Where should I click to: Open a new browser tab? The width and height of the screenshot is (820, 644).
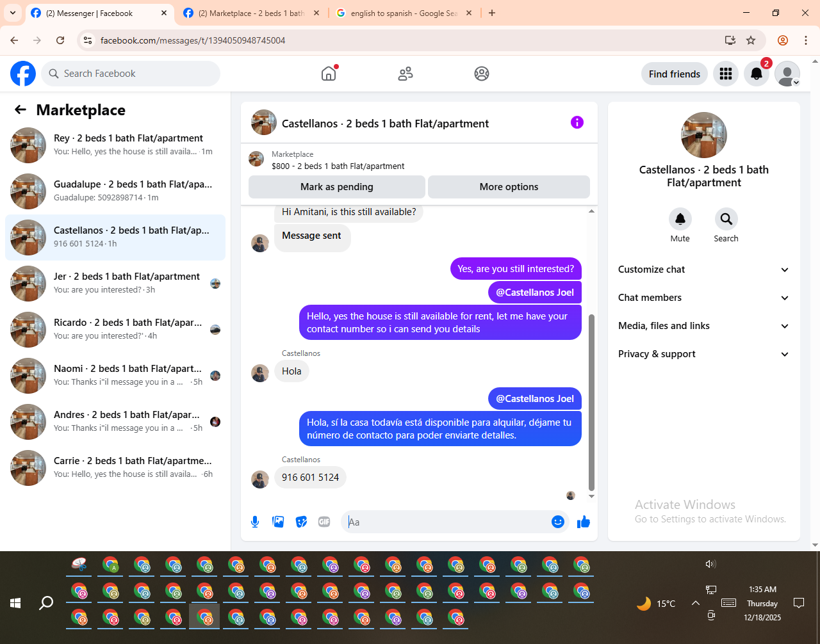click(492, 13)
